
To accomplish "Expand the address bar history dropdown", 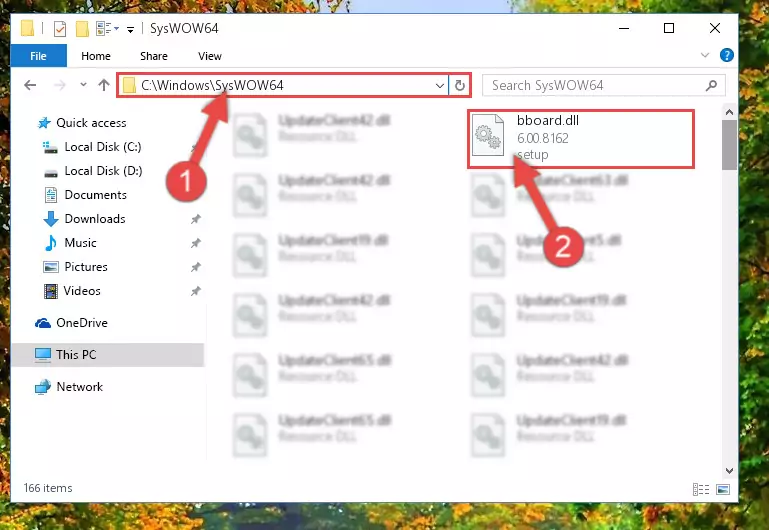I will pyautogui.click(x=439, y=86).
